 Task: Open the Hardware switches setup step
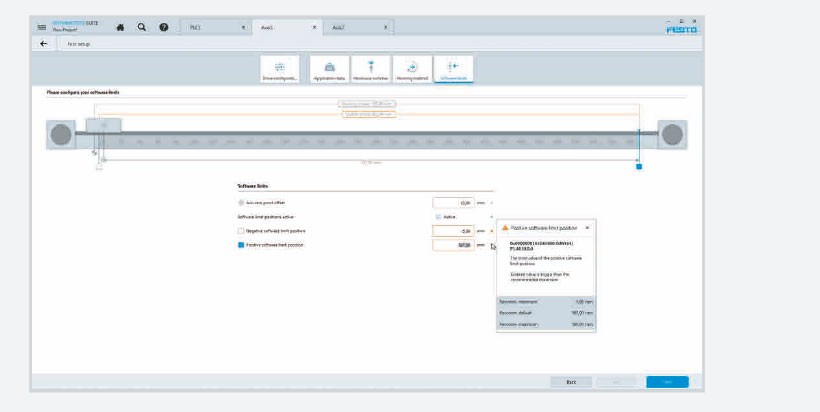(371, 69)
